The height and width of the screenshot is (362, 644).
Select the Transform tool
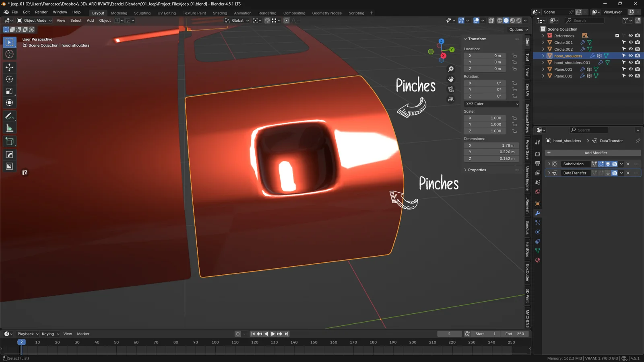(9, 103)
